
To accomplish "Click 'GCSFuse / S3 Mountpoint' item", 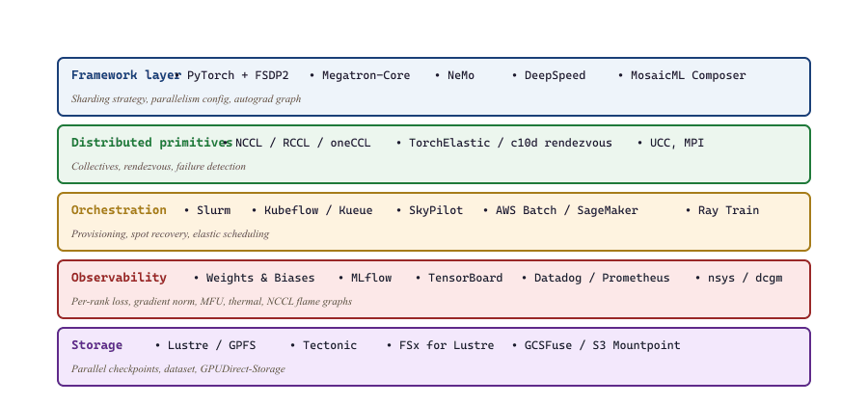I will pyautogui.click(x=602, y=345).
